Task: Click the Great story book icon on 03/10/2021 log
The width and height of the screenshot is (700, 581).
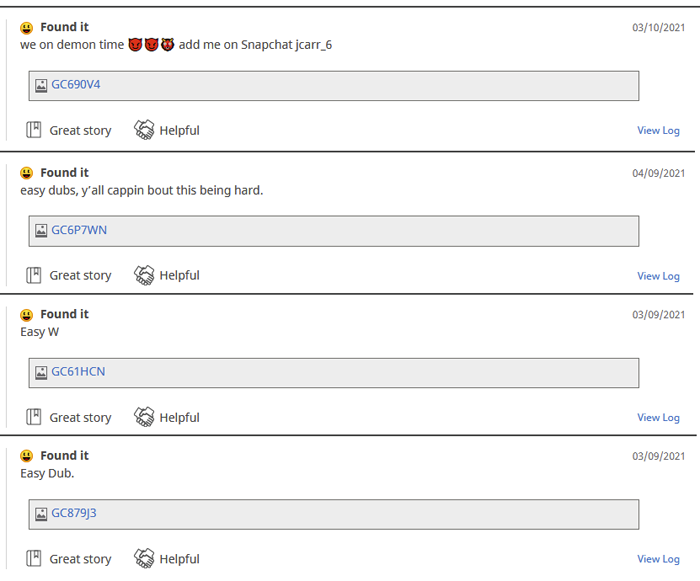Action: [x=33, y=130]
